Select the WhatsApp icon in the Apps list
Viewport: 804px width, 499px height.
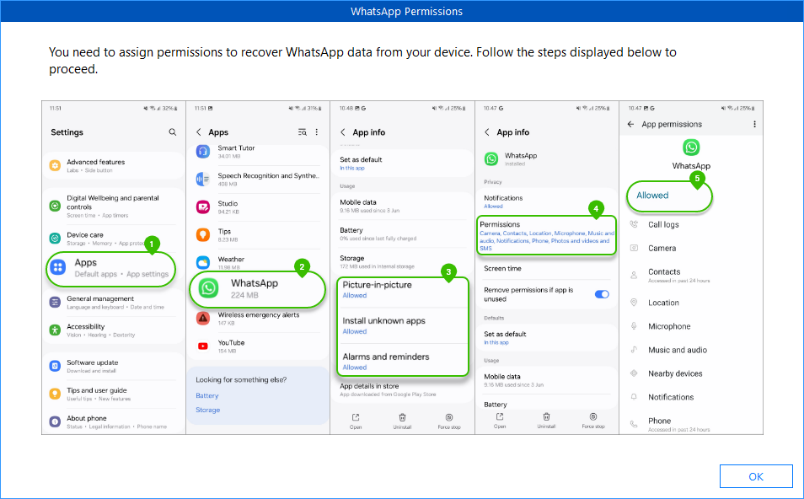point(208,288)
